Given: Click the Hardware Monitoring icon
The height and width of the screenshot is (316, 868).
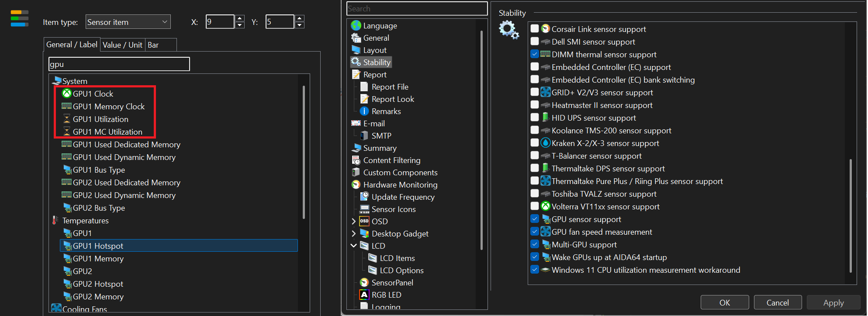Looking at the screenshot, I should [356, 184].
